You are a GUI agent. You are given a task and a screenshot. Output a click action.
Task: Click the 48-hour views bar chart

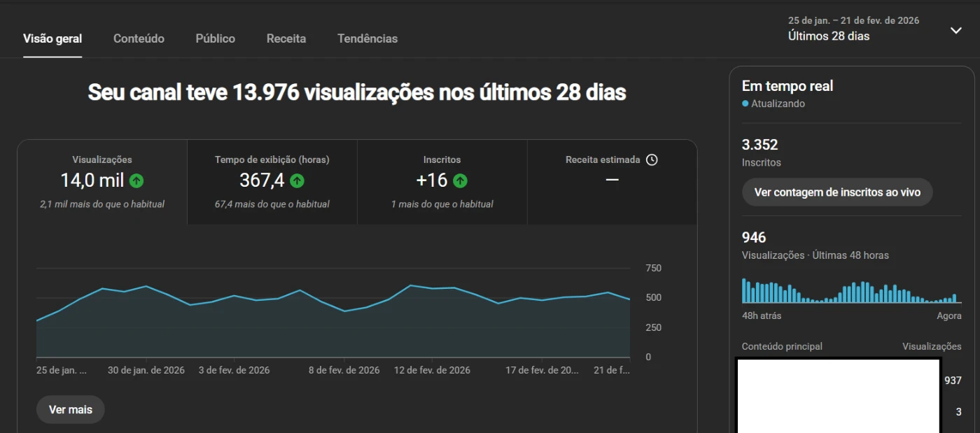[x=850, y=290]
